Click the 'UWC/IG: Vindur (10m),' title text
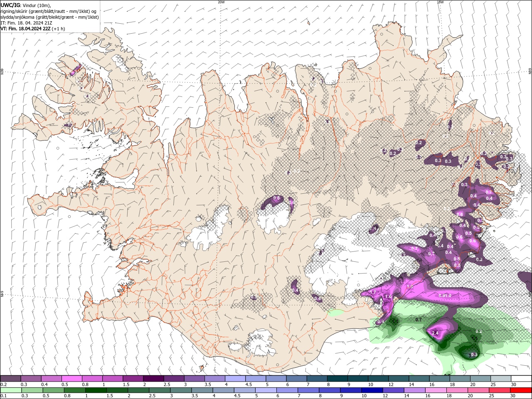Screen dimensions: 532x399 point(26,5)
